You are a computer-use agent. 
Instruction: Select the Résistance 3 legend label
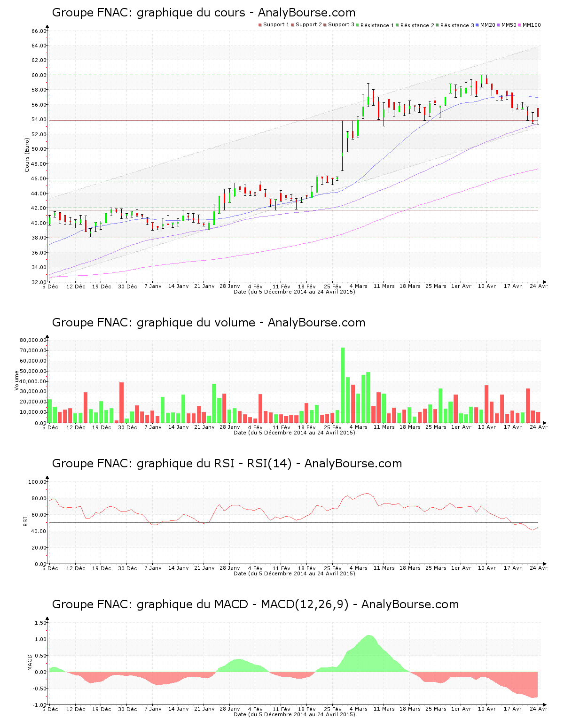click(x=457, y=25)
